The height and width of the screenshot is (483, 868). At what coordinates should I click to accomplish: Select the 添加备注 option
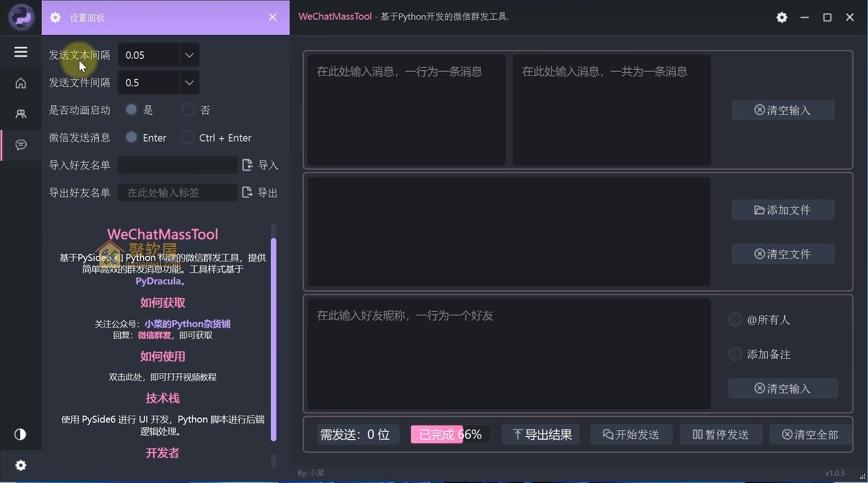735,354
